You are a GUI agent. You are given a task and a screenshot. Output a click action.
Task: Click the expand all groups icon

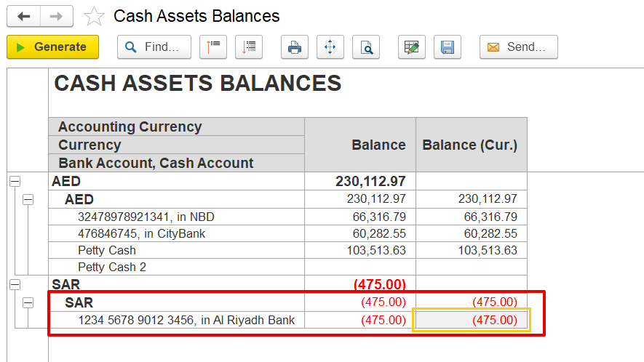250,47
